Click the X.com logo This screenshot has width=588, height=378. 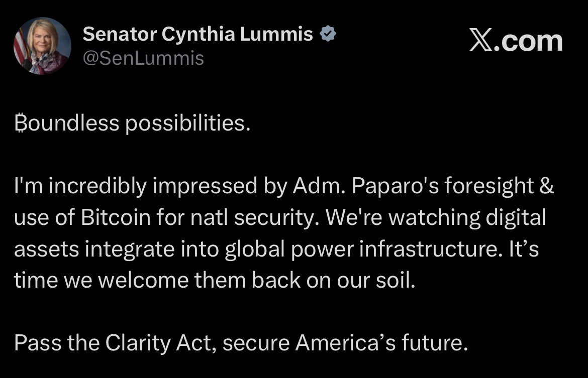[515, 41]
